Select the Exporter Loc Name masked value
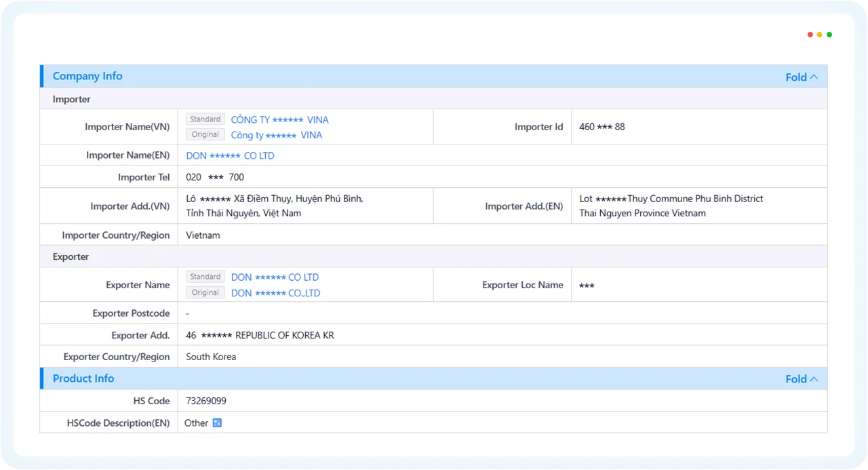This screenshot has height=470, width=868. (587, 286)
